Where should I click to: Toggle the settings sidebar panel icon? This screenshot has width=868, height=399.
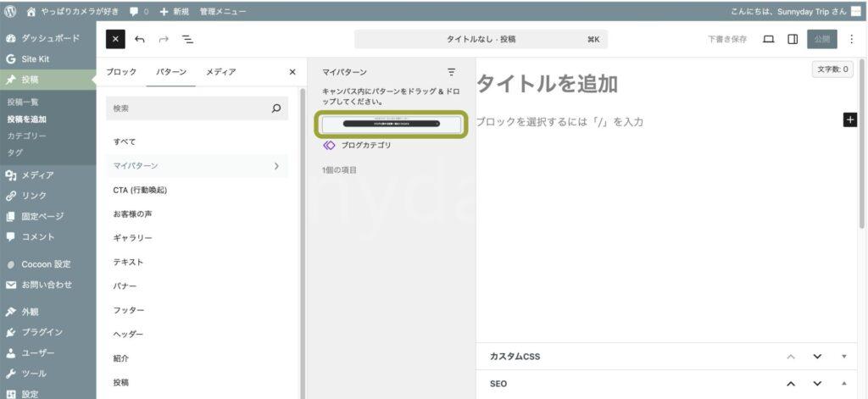tap(793, 39)
